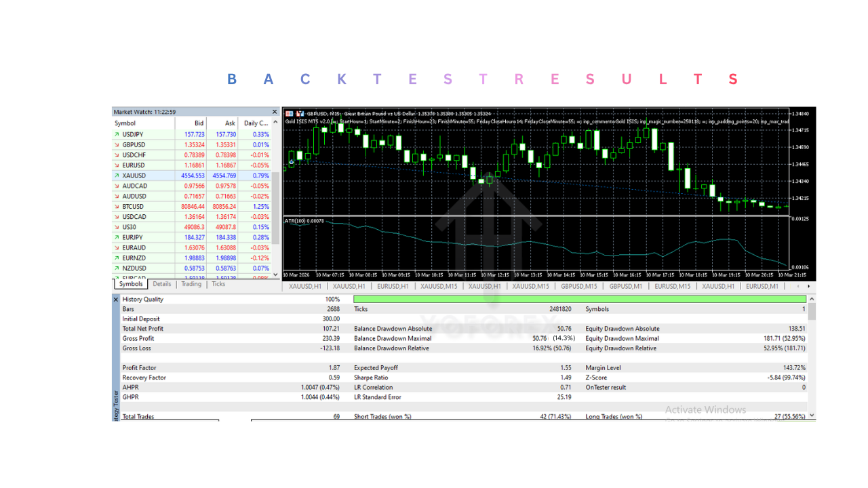Image resolution: width=868 pixels, height=488 pixels.
Task: Click the green up-arrow icon beside XAUUSD
Action: [x=117, y=176]
